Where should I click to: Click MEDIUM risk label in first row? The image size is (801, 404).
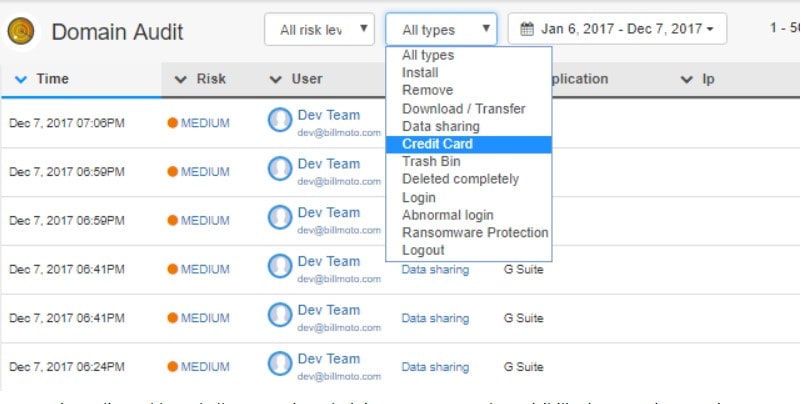pyautogui.click(x=205, y=123)
